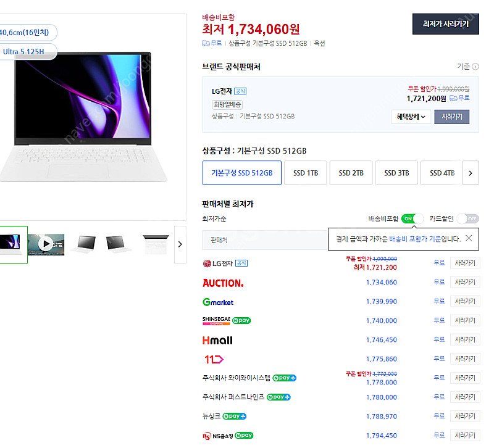Click 사러가기 for 뉴싱크 row

click(465, 416)
